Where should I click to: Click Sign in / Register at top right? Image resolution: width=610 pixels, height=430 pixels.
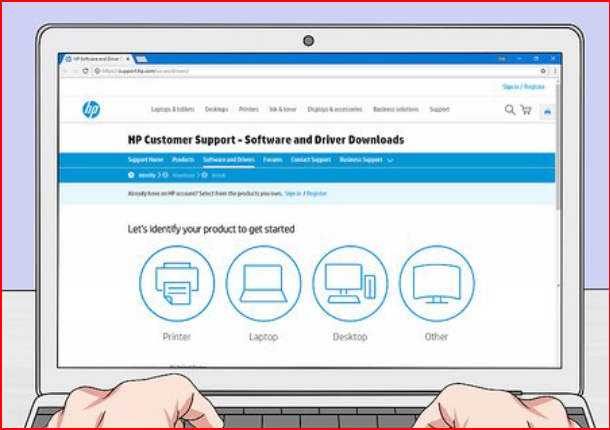click(x=523, y=87)
